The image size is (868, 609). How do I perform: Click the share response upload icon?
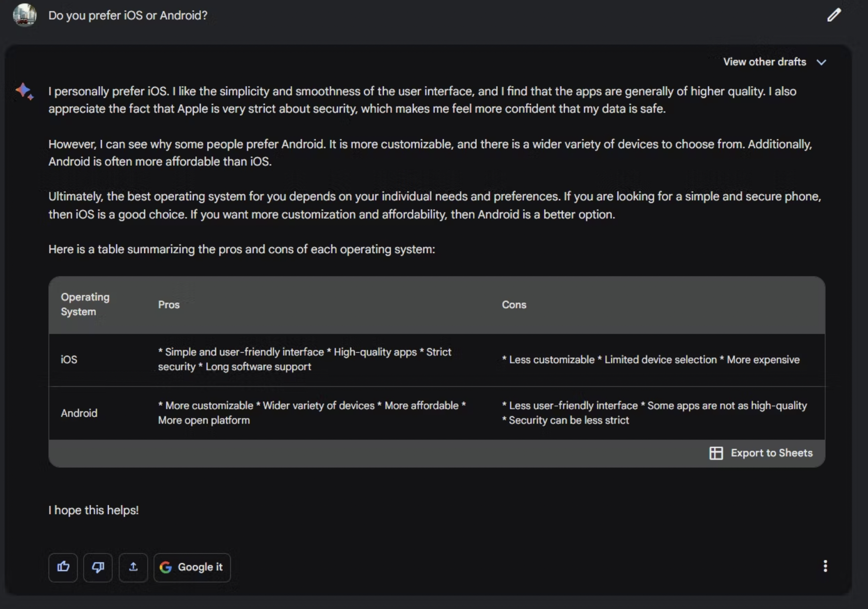[x=133, y=567]
